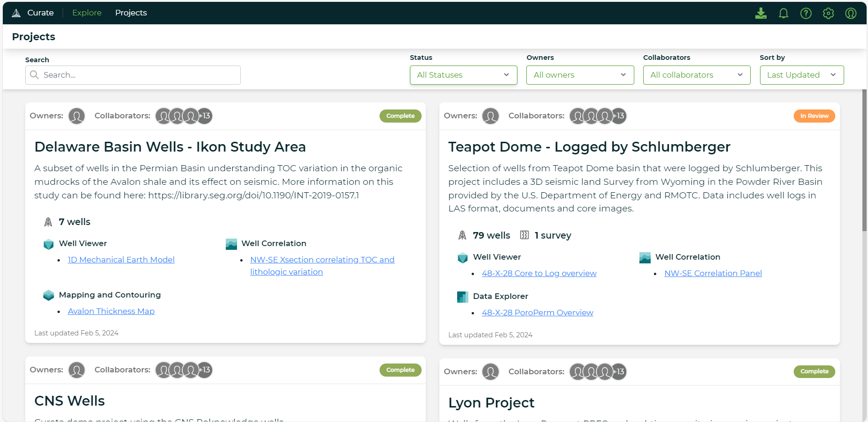Open the Avalon Thickness Map link

pyautogui.click(x=111, y=311)
